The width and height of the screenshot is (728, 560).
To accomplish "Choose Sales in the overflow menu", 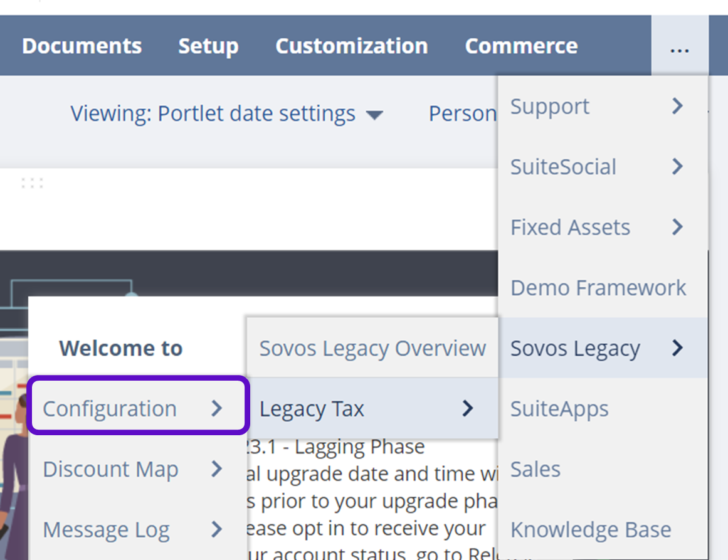I will [x=535, y=469].
